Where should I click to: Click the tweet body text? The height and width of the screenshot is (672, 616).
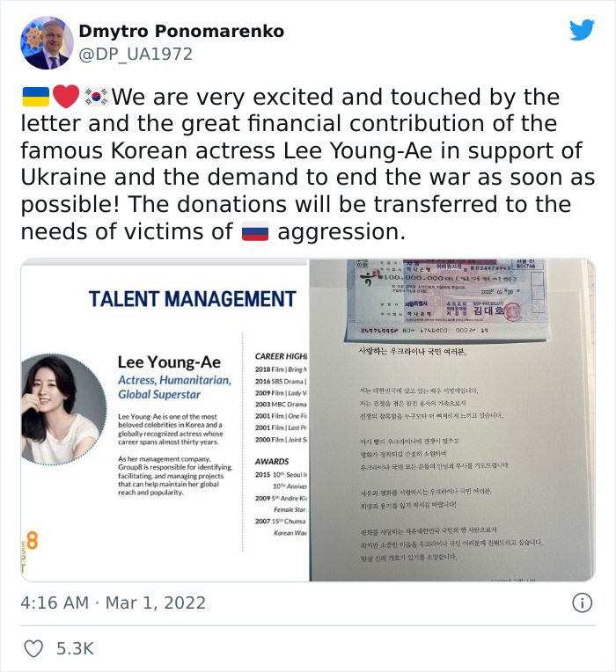(308, 164)
